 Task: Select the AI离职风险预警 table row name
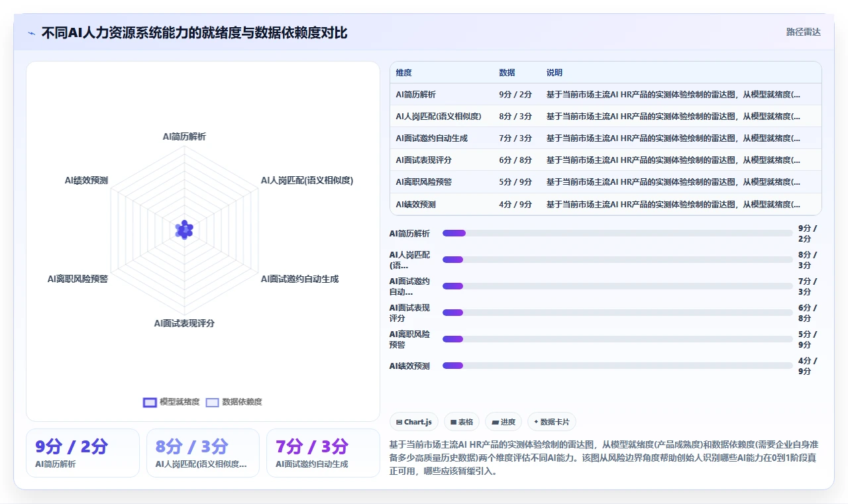(x=423, y=182)
